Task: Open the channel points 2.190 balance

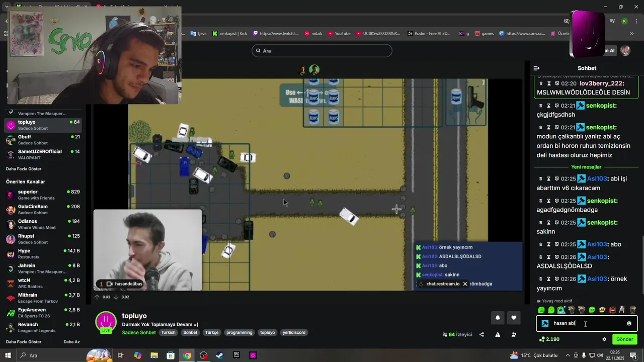Action: click(x=549, y=339)
